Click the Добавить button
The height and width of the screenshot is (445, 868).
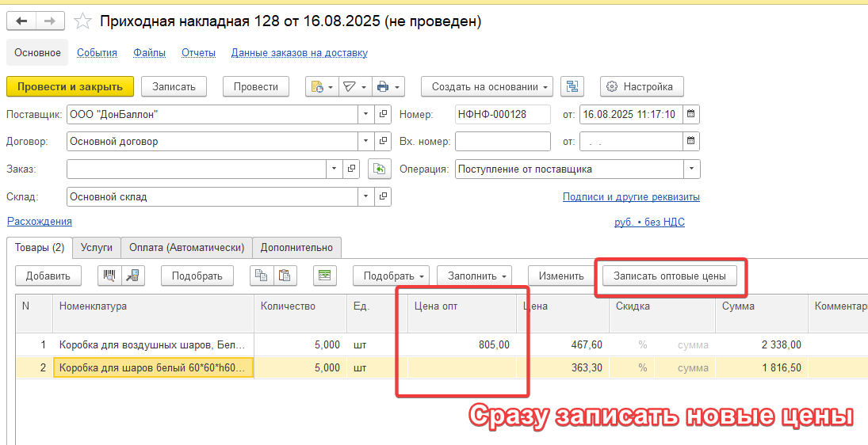(x=48, y=276)
